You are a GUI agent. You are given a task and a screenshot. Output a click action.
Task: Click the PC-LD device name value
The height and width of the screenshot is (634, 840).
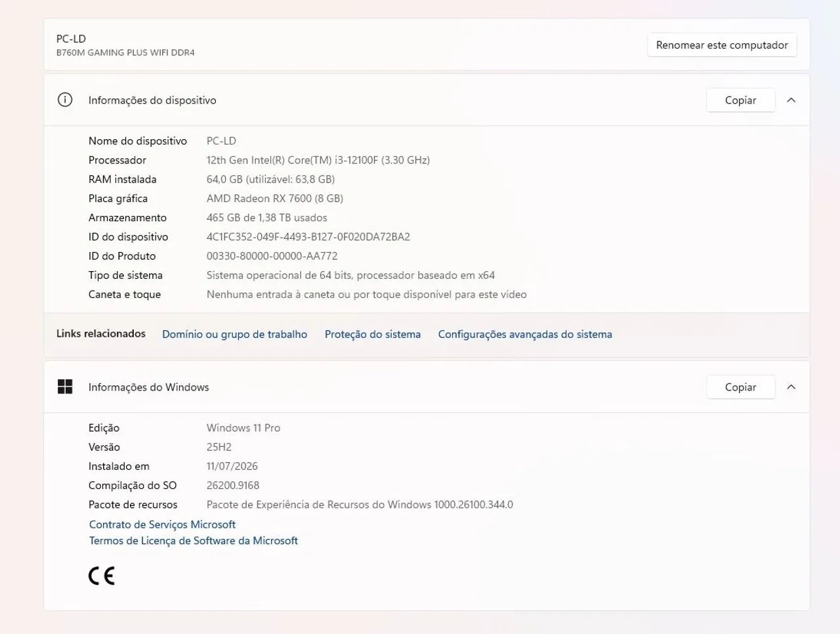point(221,140)
